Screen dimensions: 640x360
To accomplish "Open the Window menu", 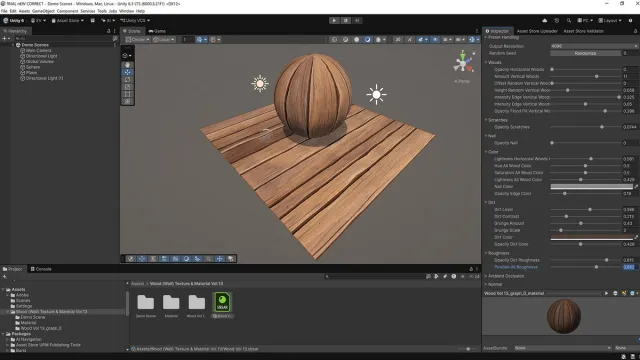I will click(127, 11).
